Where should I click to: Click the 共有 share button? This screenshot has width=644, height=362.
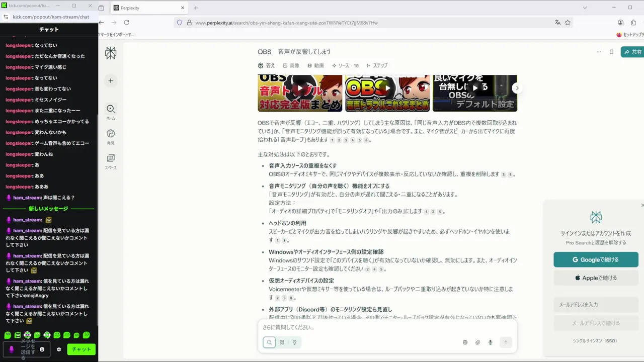632,52
